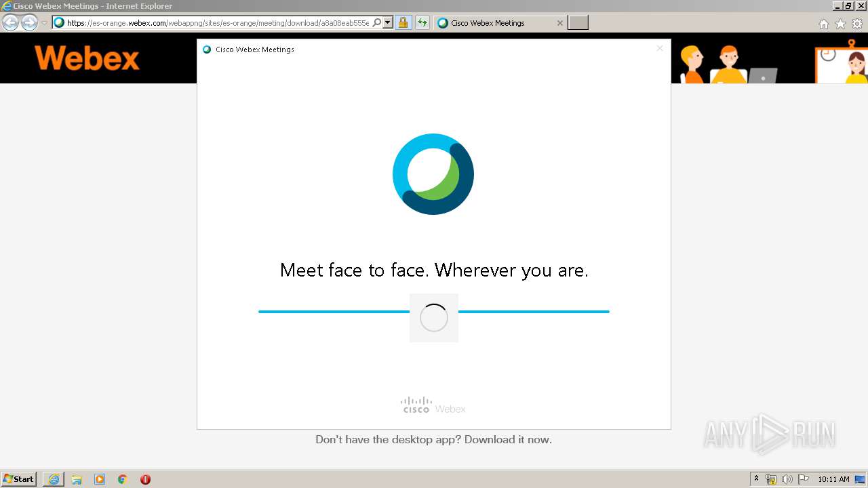
Task: Click the 10:11 AM system clock
Action: pos(833,479)
